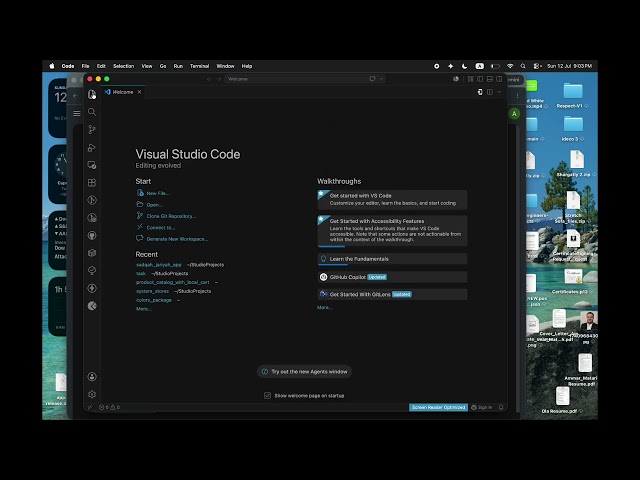
Task: Open the Extensions view in activity bar
Action: (92, 182)
